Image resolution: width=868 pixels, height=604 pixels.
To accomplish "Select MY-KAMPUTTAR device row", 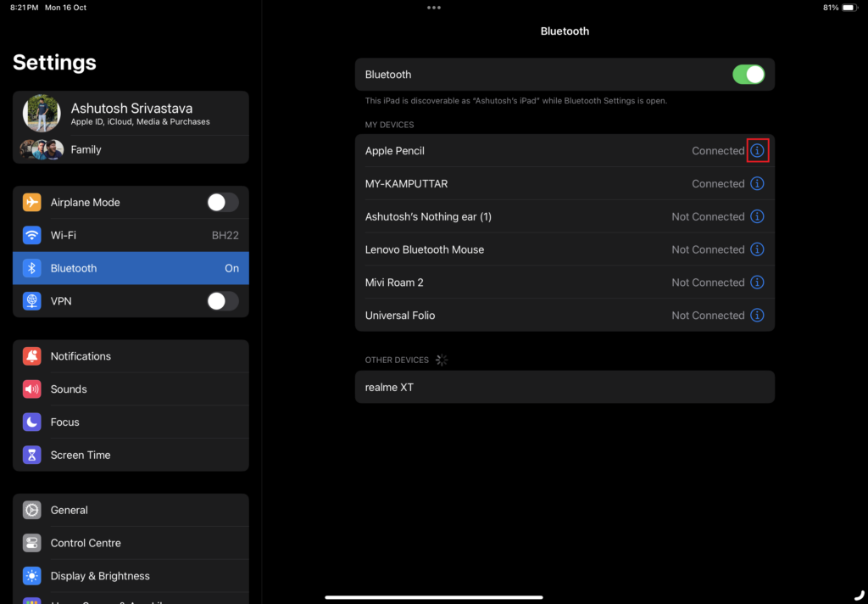I will pyautogui.click(x=565, y=183).
